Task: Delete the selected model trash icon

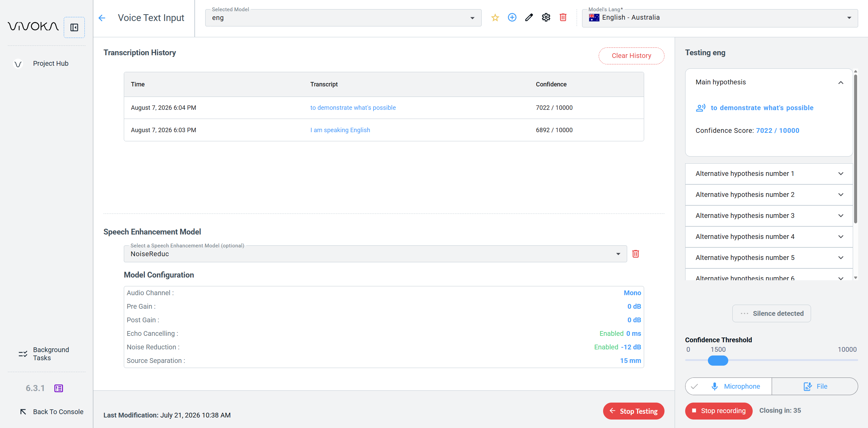Action: (x=563, y=18)
